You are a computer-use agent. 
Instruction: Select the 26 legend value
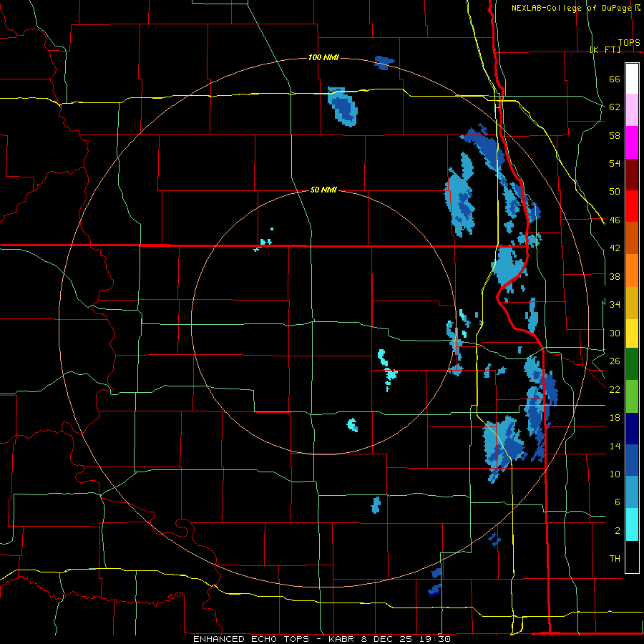pos(615,361)
